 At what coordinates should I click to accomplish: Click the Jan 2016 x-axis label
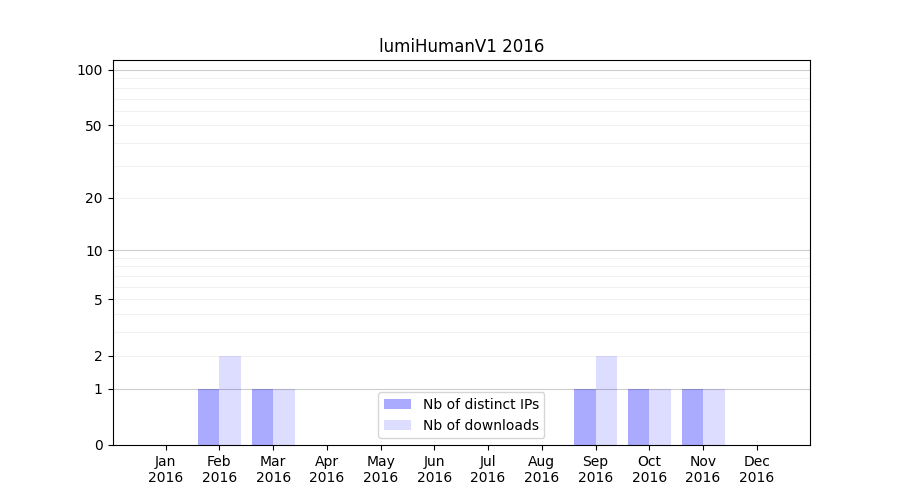tap(166, 469)
